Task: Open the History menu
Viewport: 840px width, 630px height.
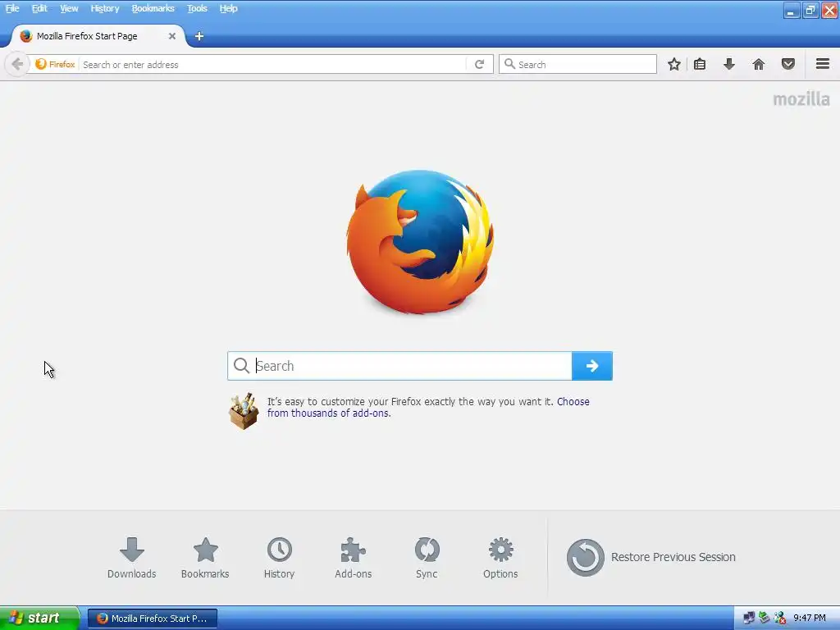Action: click(104, 8)
